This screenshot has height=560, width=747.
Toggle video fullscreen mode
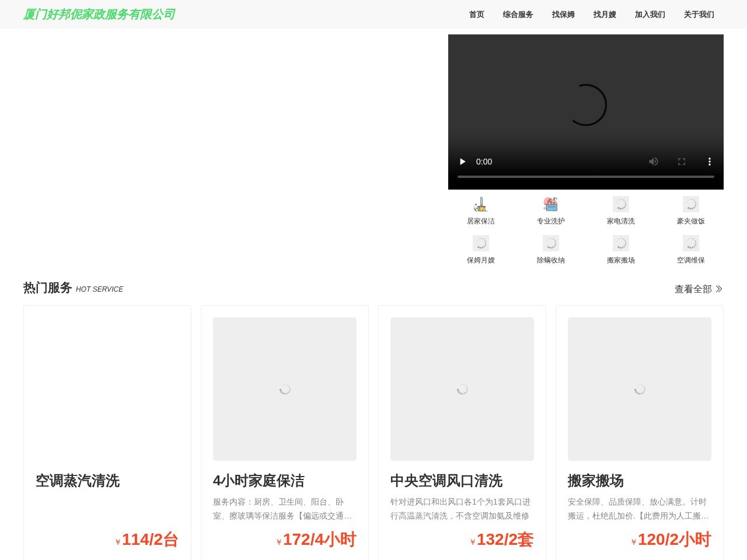pyautogui.click(x=681, y=162)
